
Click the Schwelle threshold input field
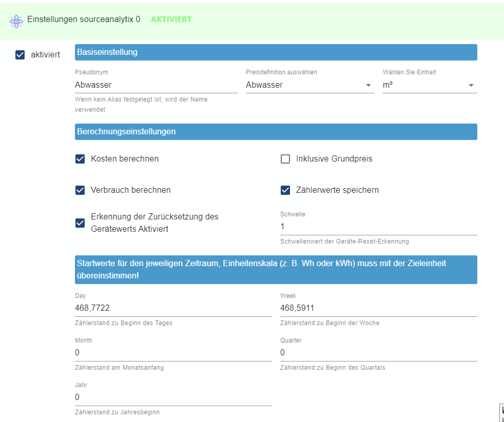(379, 227)
